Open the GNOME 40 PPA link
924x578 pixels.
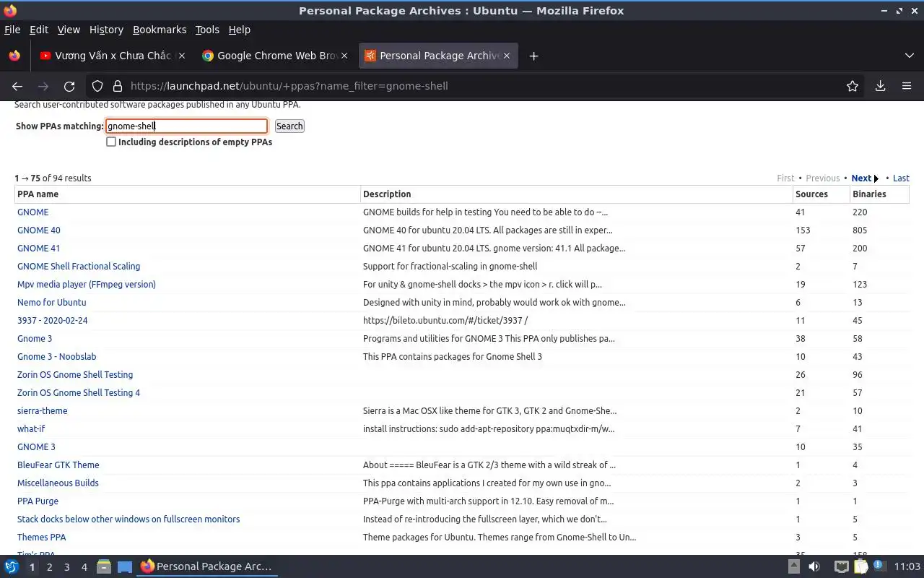pos(39,230)
